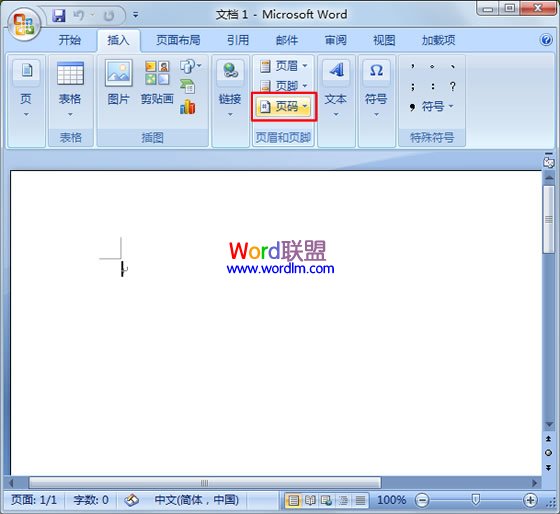Click the zoom slider handle
The image size is (560, 514).
click(x=475, y=500)
